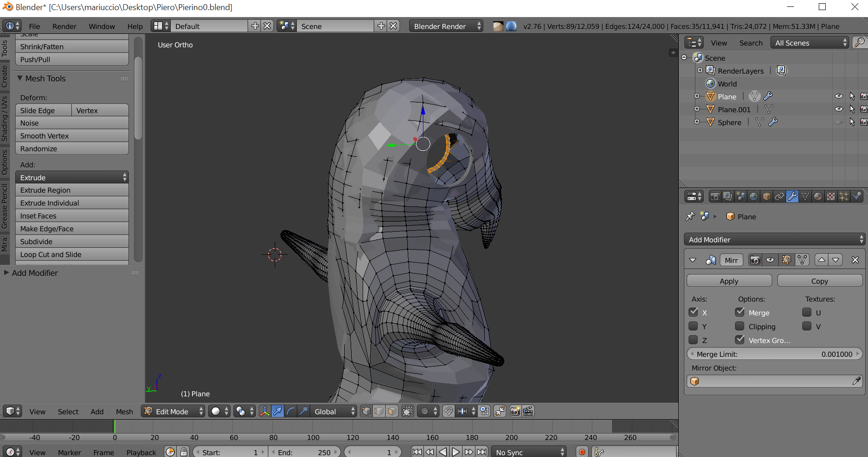Viewport: 868px width, 457px height.
Task: Hide Plane.001 using its eye icon
Action: coord(839,109)
